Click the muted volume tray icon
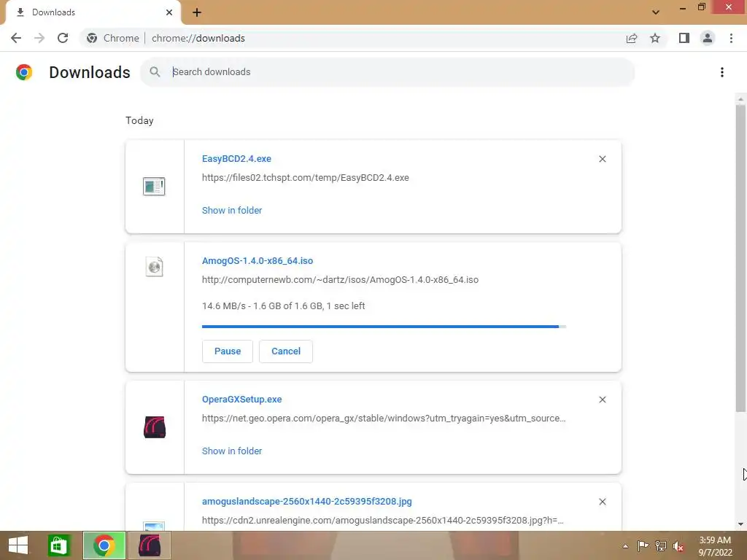747x560 pixels. [678, 546]
